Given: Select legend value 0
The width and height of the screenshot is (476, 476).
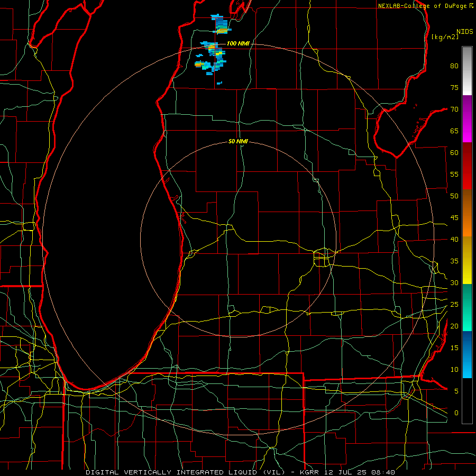Looking at the screenshot, I should pos(456,413).
